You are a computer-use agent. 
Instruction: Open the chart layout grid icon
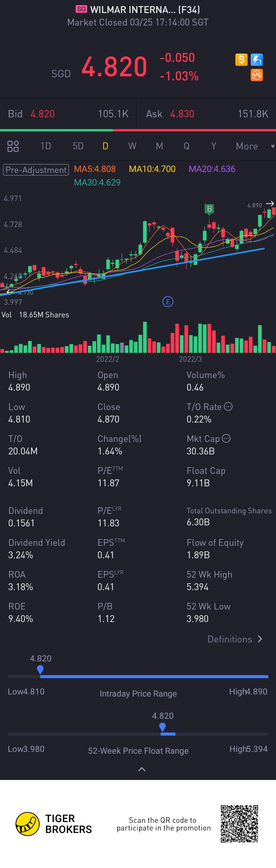13,146
